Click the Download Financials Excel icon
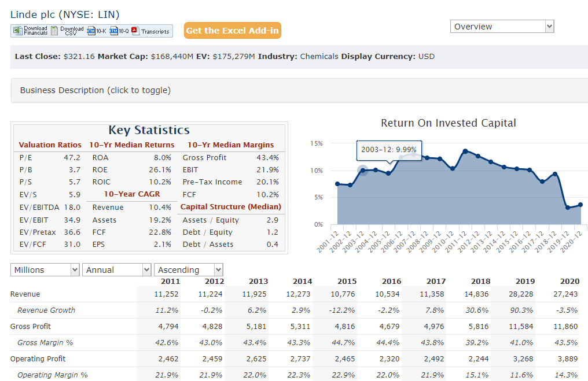The width and height of the screenshot is (588, 381). (x=17, y=30)
